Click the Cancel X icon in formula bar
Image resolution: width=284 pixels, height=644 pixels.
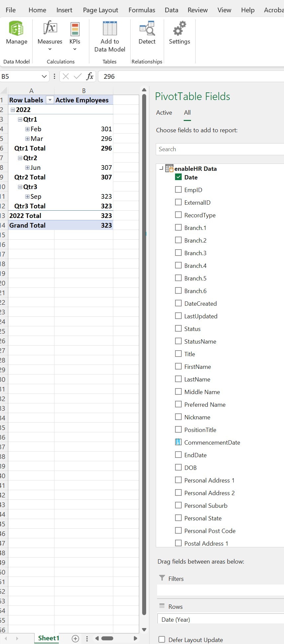coord(66,76)
